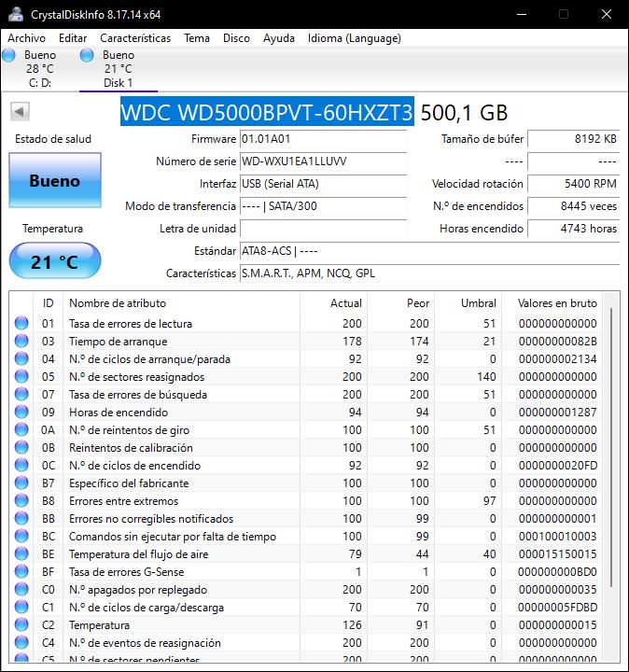Click the Firmware field 01.01A01
Image resolution: width=629 pixels, height=672 pixels.
coord(323,139)
